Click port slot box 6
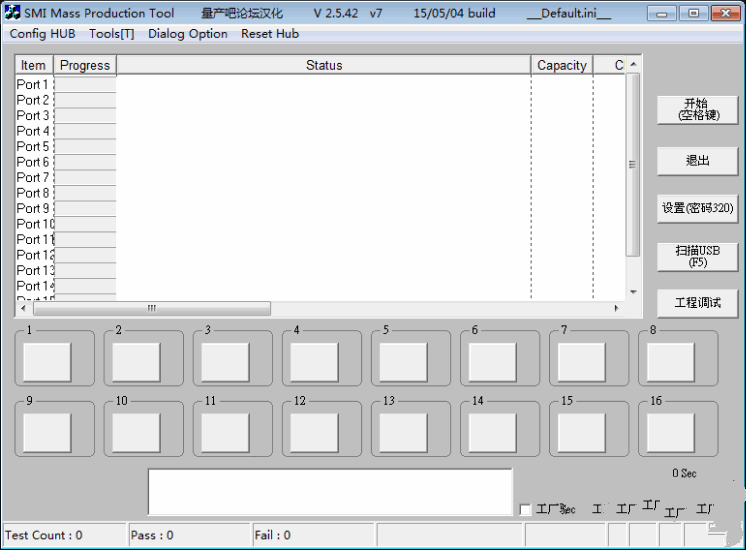746x550 pixels. point(492,362)
